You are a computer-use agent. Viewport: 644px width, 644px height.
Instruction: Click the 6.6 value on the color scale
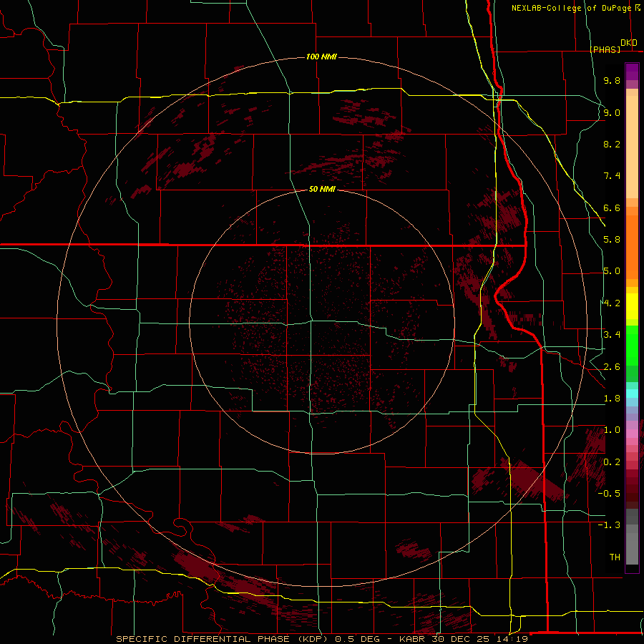[612, 208]
